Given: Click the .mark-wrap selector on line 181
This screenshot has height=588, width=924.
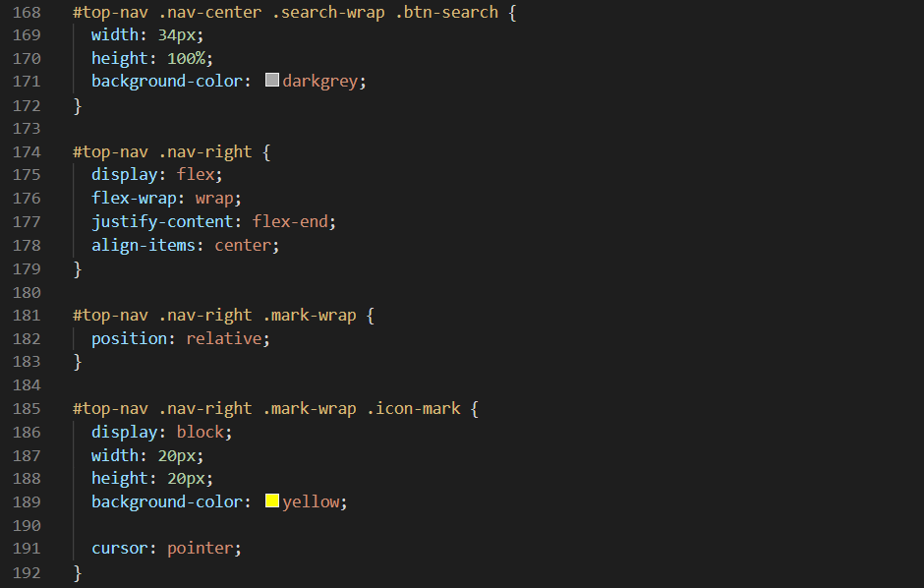Looking at the screenshot, I should (310, 316).
